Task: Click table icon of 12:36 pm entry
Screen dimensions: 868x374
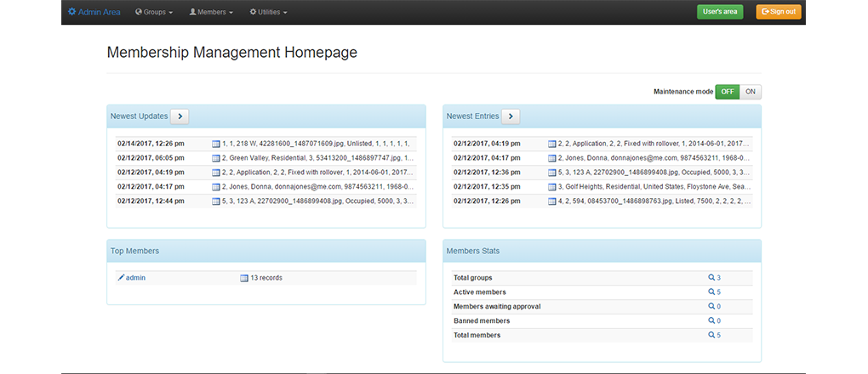Action: point(552,173)
